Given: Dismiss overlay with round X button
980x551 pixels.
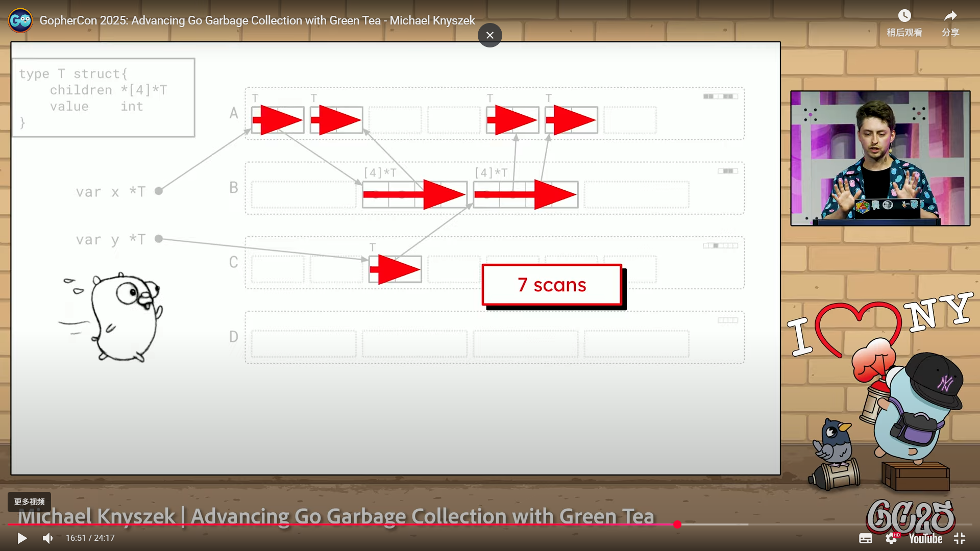Looking at the screenshot, I should [x=489, y=35].
